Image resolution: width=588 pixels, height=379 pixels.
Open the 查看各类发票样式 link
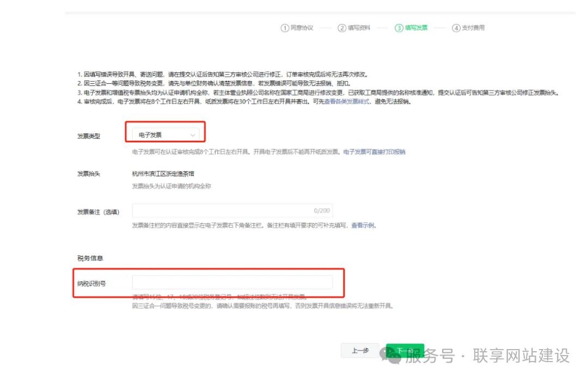[347, 102]
